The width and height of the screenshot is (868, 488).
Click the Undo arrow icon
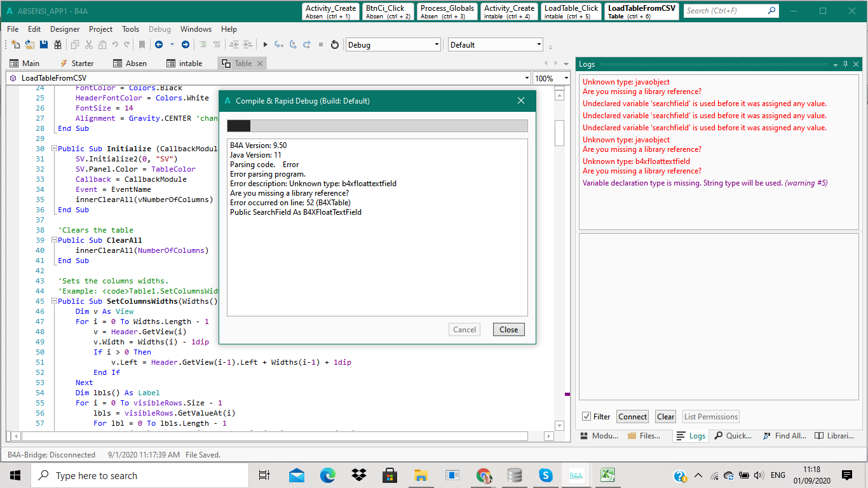(x=115, y=44)
